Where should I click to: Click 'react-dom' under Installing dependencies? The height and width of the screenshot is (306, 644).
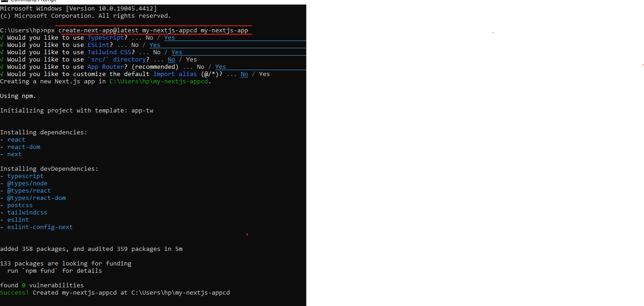(24, 147)
